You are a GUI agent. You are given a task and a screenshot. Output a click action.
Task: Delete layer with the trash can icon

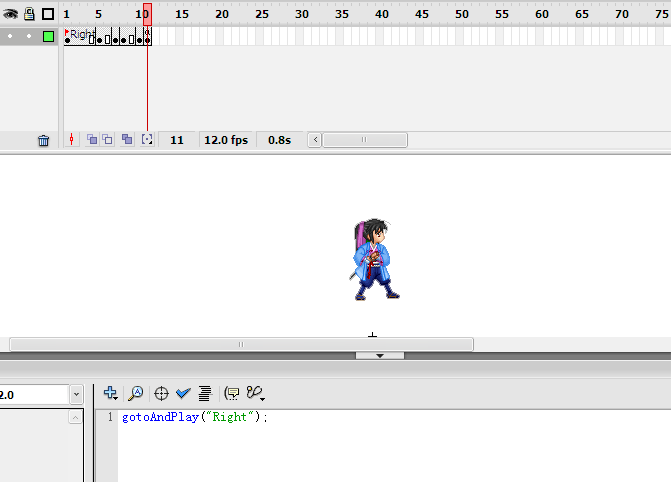tap(43, 140)
